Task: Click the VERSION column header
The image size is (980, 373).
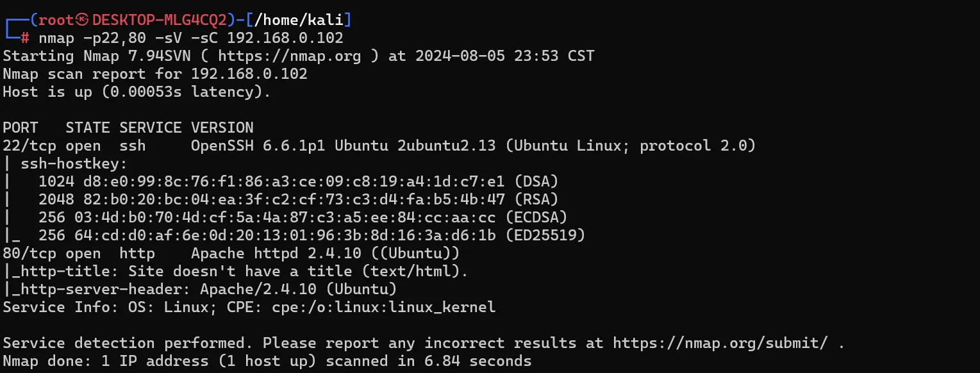Action: [222, 128]
